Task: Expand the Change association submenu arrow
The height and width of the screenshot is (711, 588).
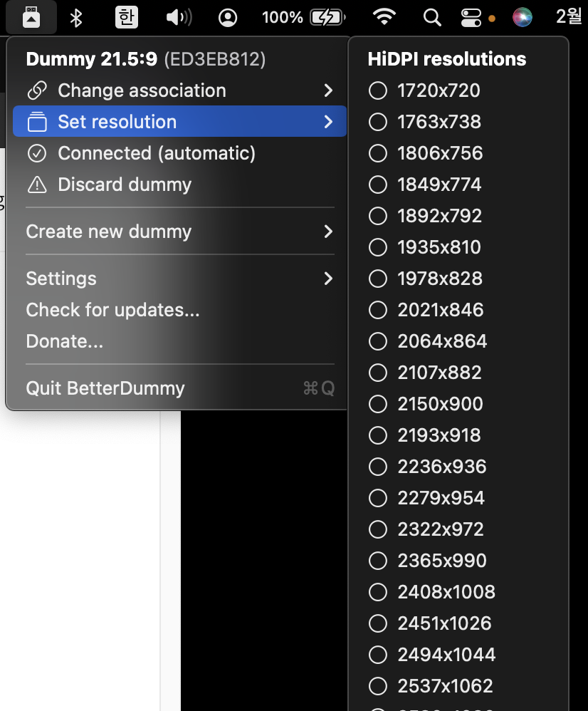Action: 328,90
